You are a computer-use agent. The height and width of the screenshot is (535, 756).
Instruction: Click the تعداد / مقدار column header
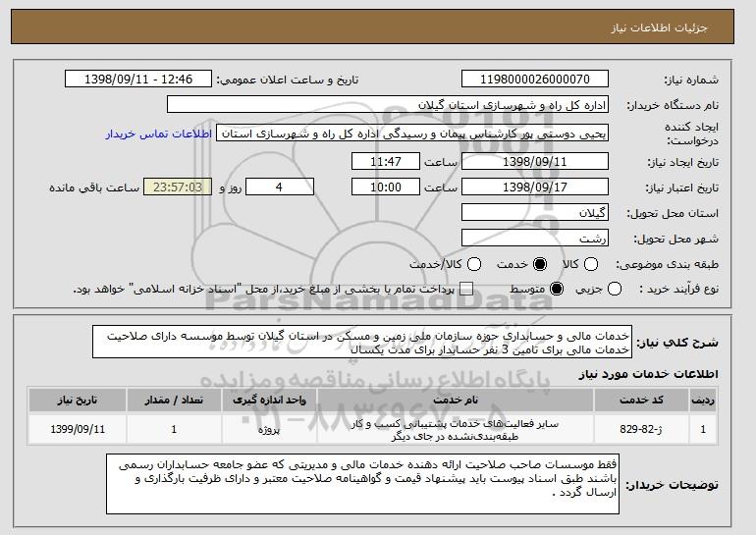tap(174, 401)
